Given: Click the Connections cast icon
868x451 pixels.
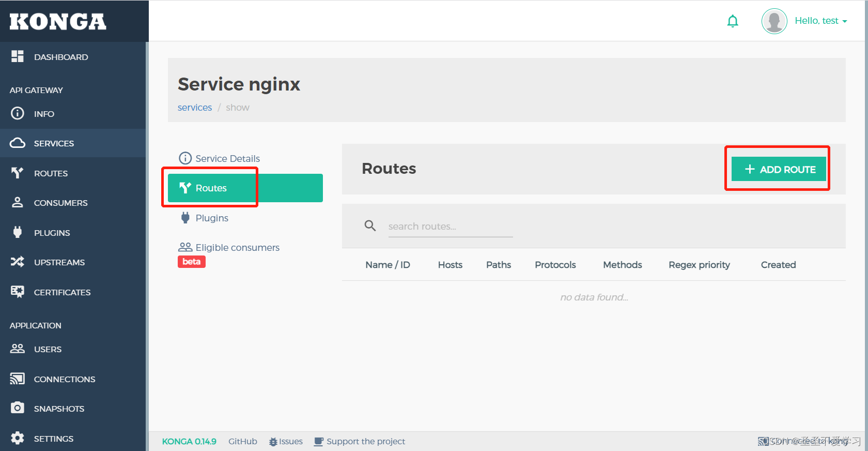Looking at the screenshot, I should 18,379.
